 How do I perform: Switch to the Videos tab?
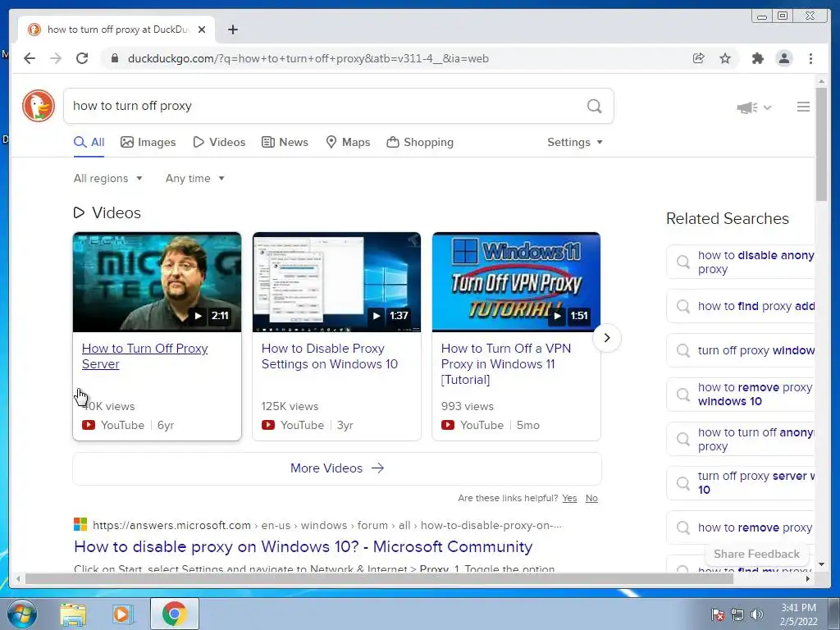[x=219, y=142]
